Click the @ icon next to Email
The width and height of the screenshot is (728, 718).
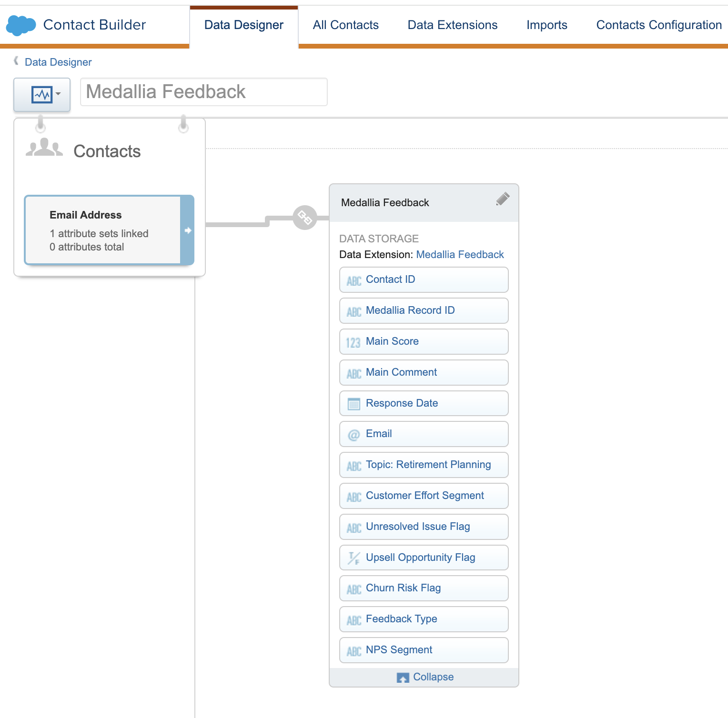click(354, 435)
